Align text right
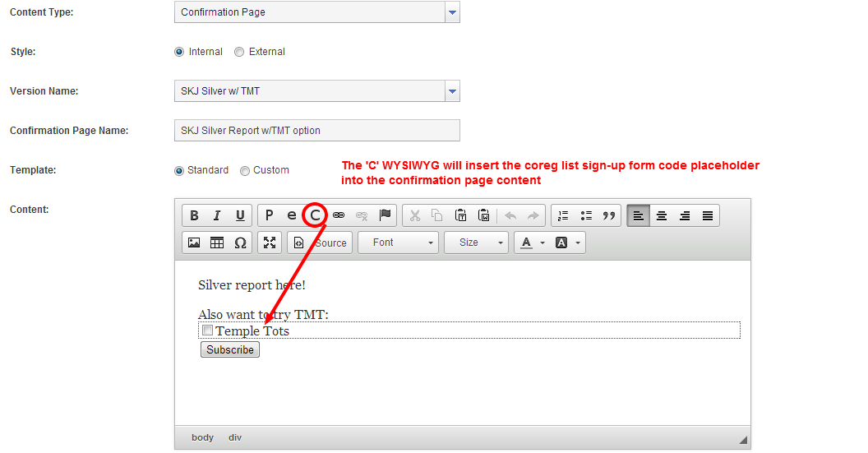This screenshot has height=453, width=868. point(685,215)
